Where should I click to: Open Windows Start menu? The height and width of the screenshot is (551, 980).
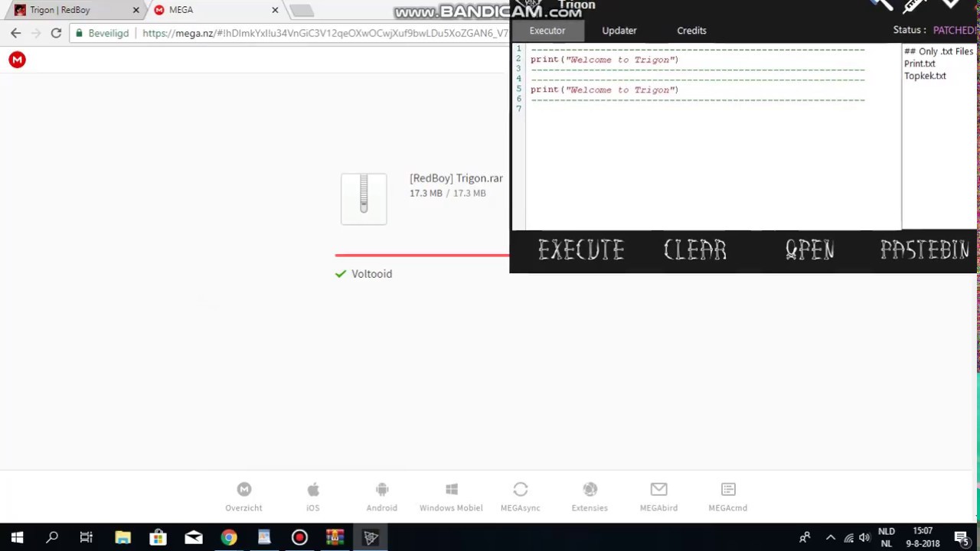tap(17, 537)
